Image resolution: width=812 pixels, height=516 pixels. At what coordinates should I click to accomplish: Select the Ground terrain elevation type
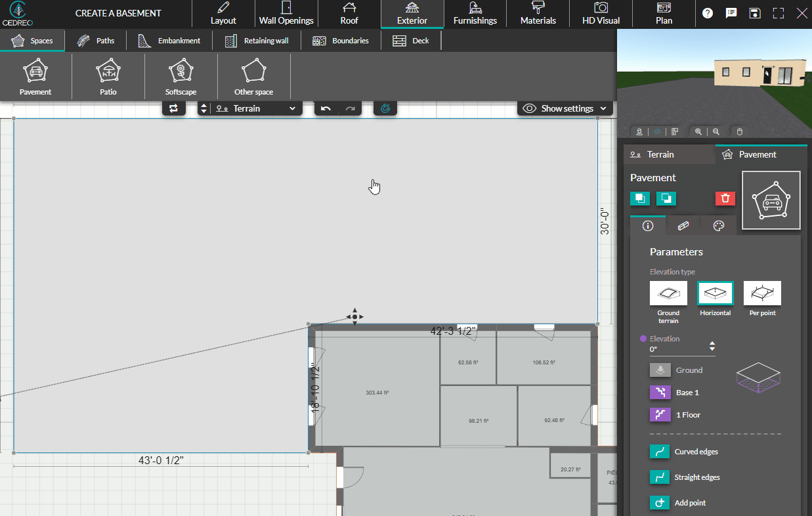pyautogui.click(x=668, y=293)
